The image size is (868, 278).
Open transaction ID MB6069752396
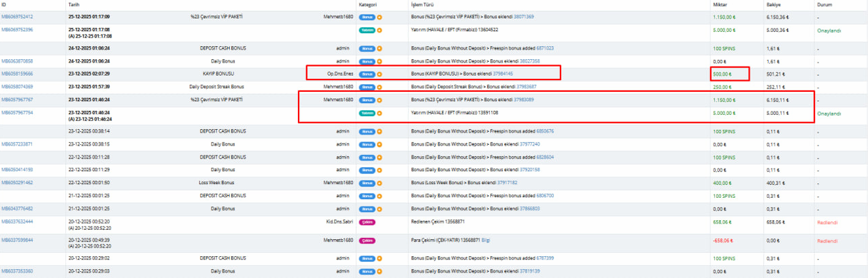tap(17, 30)
